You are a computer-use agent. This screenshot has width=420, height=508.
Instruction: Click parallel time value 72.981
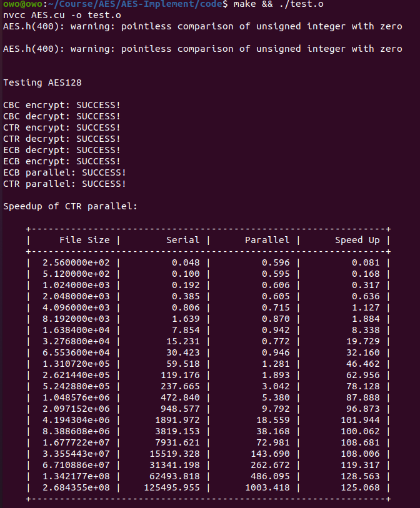pyautogui.click(x=273, y=442)
